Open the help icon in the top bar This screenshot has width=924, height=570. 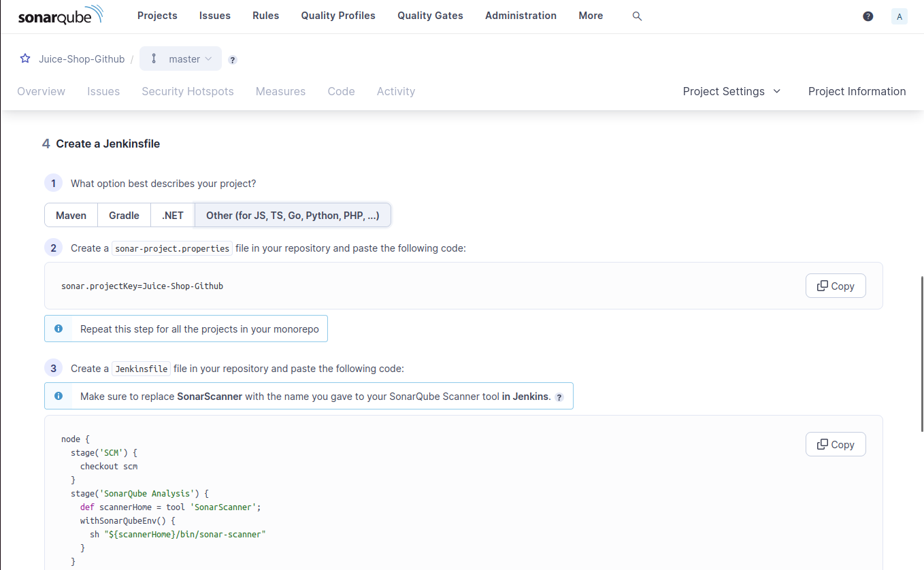[x=868, y=16]
